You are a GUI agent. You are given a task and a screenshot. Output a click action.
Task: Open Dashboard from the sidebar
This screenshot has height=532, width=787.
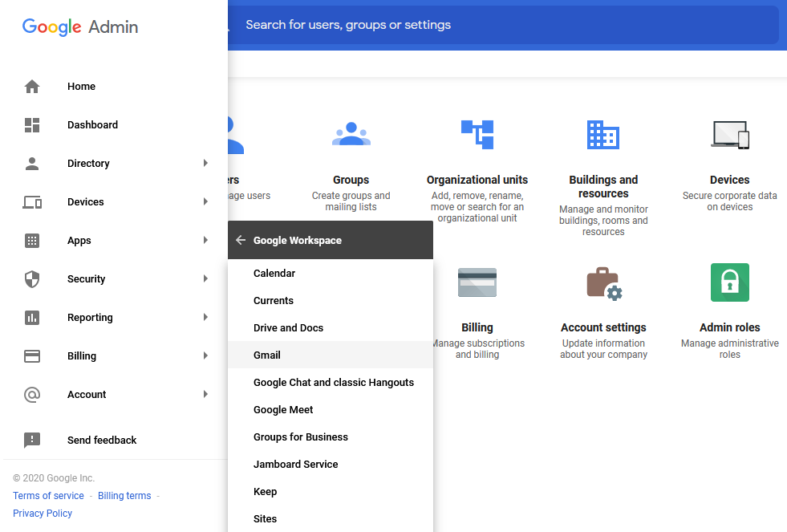[x=93, y=125]
